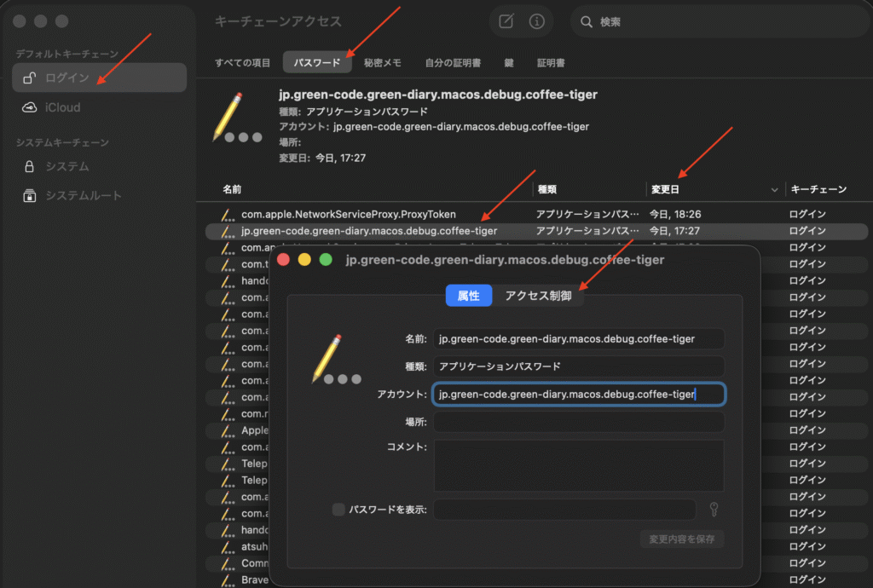This screenshot has width=873, height=588.
Task: Click the info icon in the toolbar
Action: (536, 22)
